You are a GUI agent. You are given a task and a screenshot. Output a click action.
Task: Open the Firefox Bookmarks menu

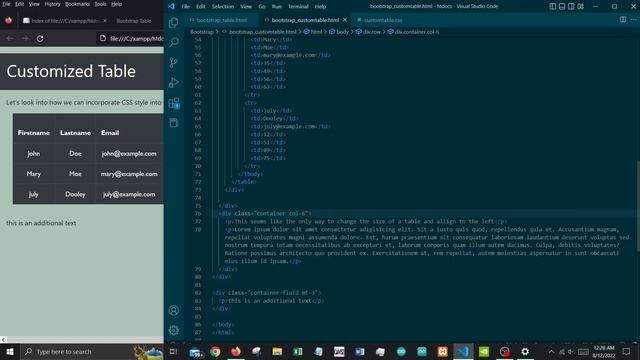pos(77,4)
